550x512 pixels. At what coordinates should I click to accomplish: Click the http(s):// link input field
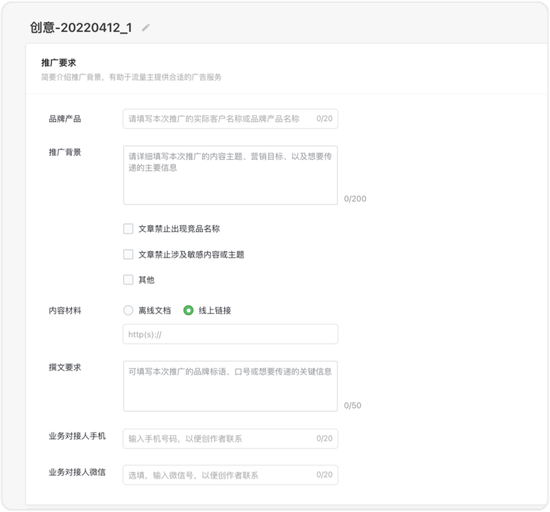pos(230,334)
